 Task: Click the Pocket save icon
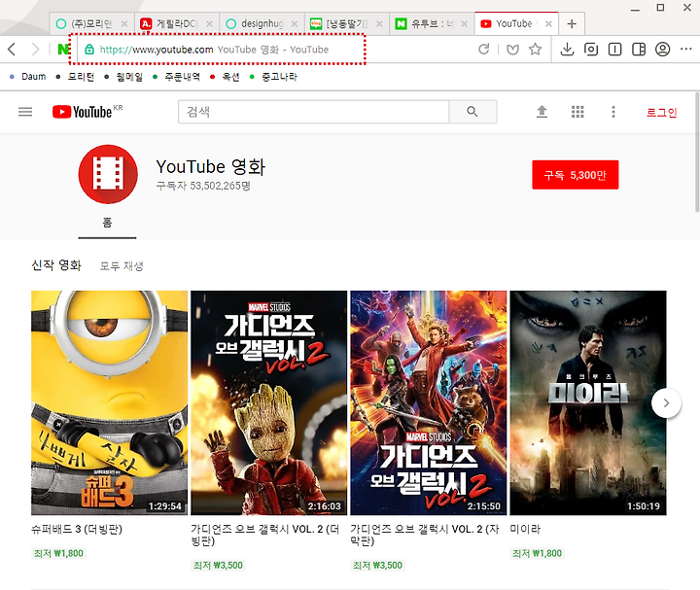[x=513, y=50]
